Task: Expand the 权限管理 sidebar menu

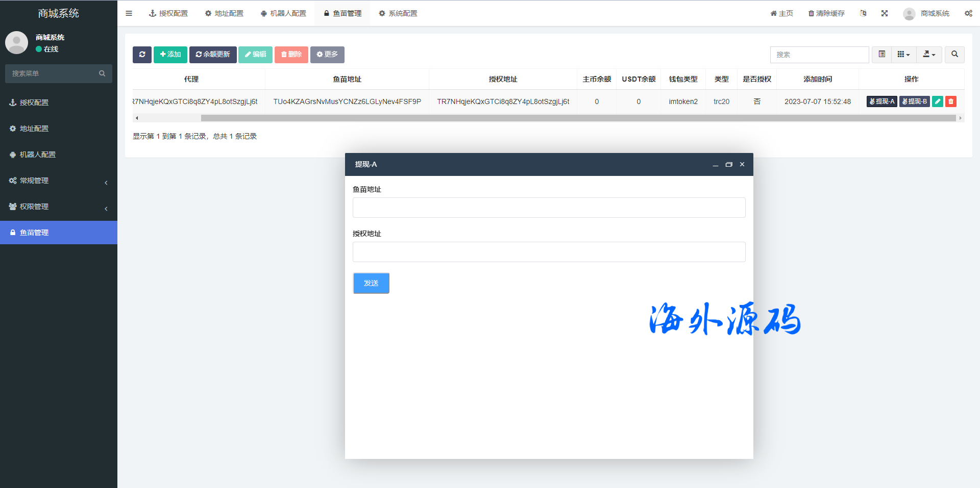Action: 59,207
